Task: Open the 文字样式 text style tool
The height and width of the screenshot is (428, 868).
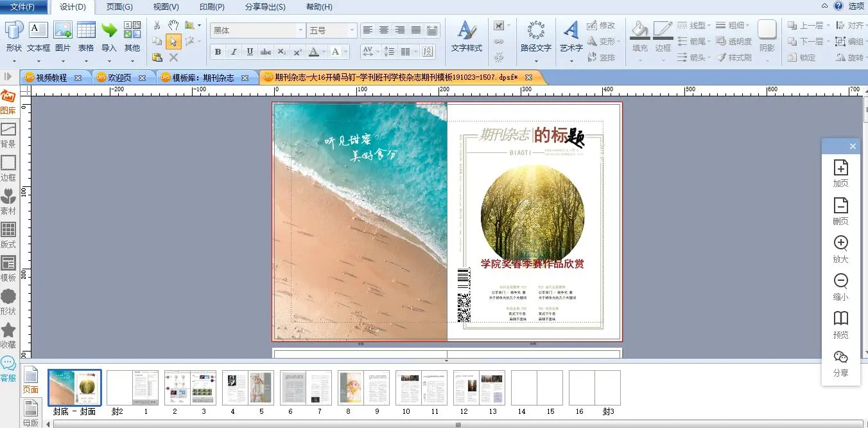Action: tap(466, 37)
